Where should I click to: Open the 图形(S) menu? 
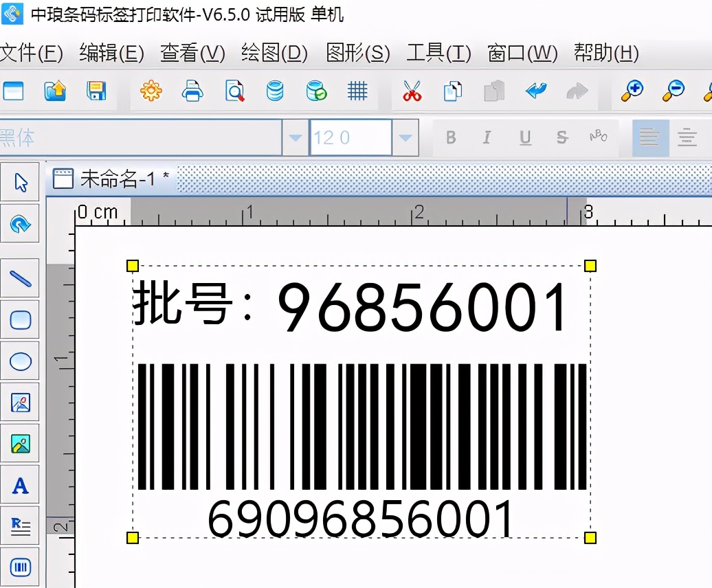click(x=358, y=53)
